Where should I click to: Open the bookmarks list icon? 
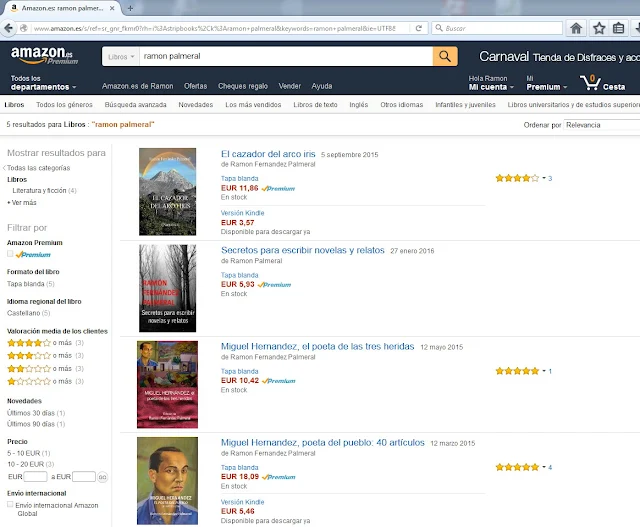[x=618, y=28]
